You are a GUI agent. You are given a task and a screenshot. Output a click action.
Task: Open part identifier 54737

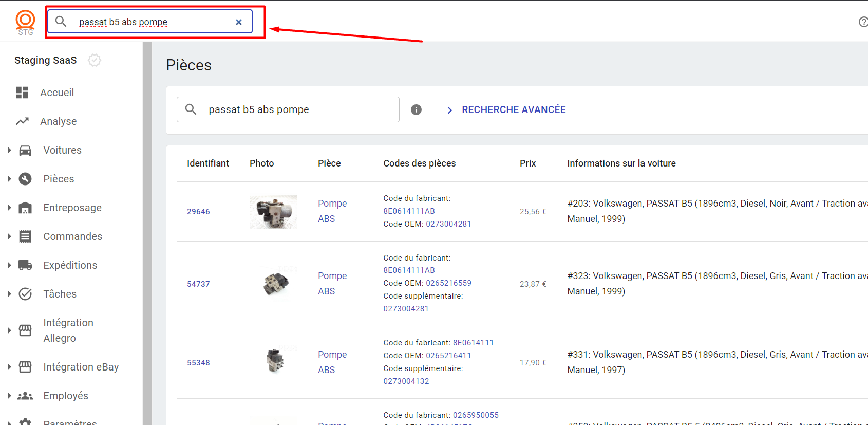[x=198, y=284]
